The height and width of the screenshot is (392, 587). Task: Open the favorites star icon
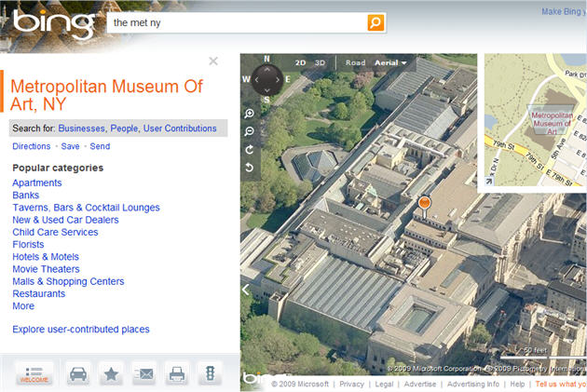coord(111,374)
